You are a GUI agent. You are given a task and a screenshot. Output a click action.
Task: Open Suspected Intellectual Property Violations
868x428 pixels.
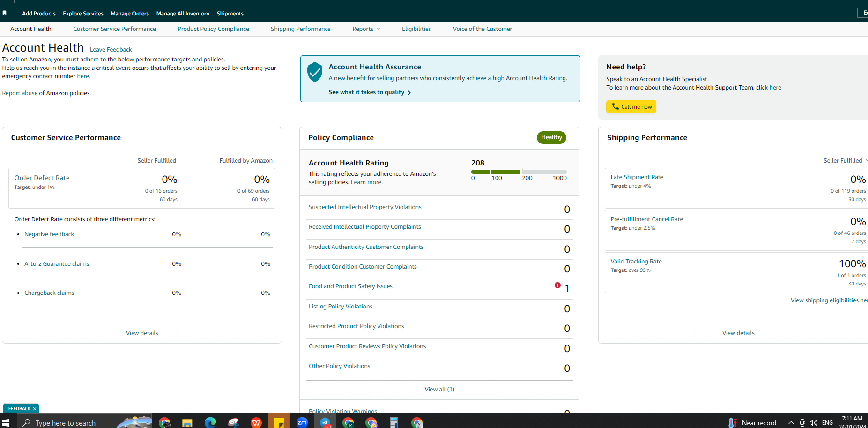tap(365, 207)
